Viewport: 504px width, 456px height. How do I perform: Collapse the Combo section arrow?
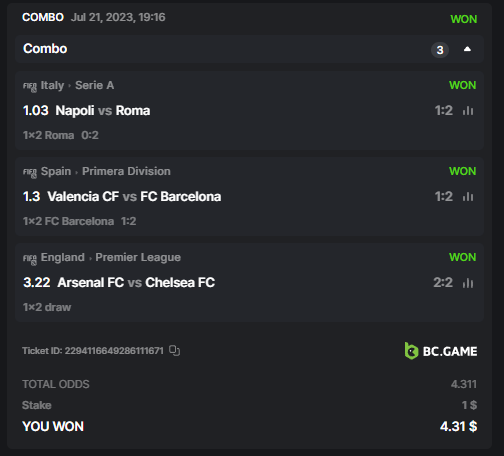coord(467,49)
